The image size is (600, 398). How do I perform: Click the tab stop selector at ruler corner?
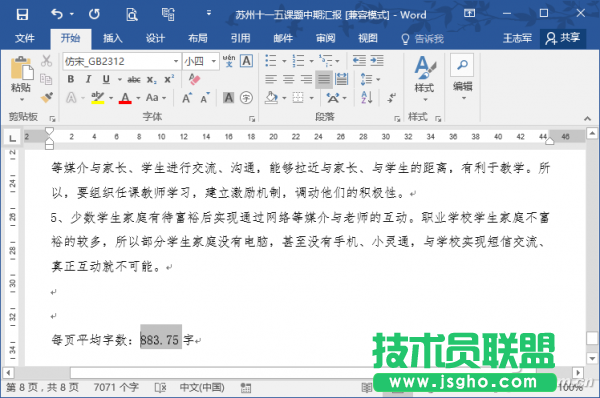[12, 137]
